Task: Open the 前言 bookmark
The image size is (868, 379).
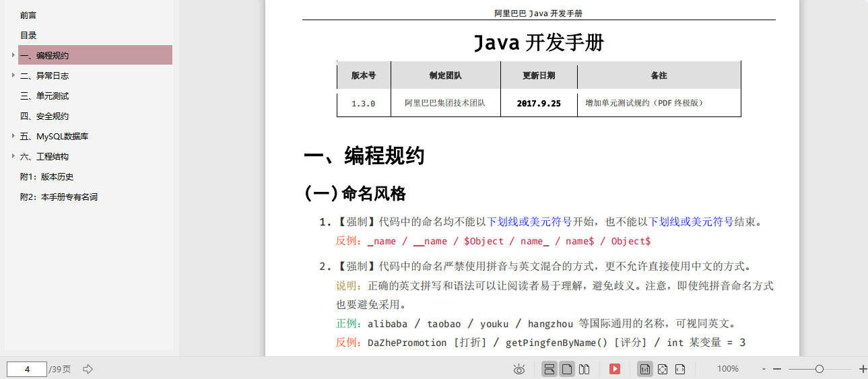Action: 28,15
